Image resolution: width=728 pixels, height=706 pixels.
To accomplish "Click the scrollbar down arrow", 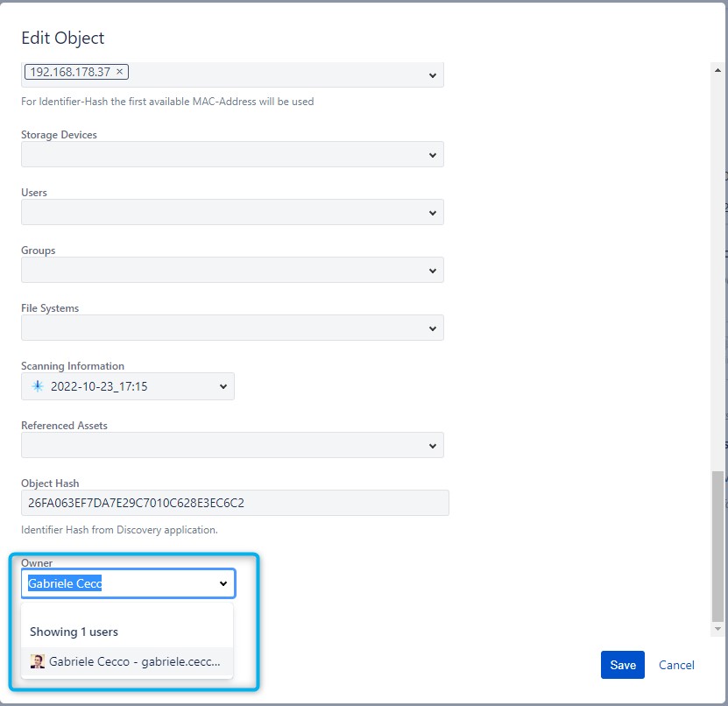I will 718,629.
